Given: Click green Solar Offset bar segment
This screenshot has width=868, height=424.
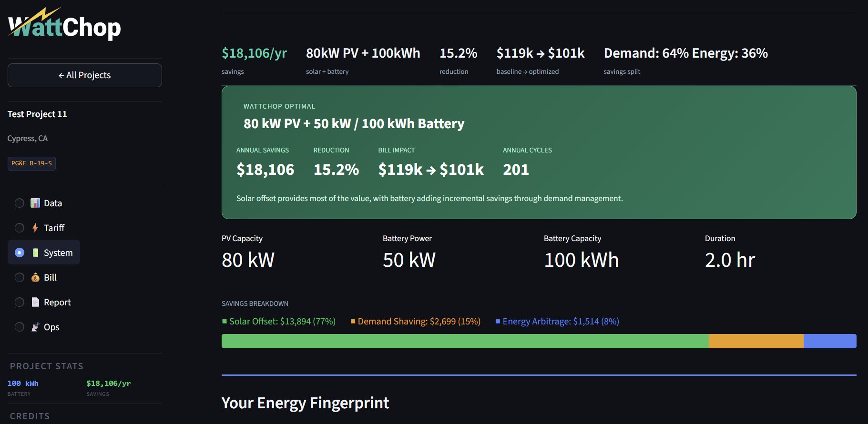Looking at the screenshot, I should [x=465, y=341].
